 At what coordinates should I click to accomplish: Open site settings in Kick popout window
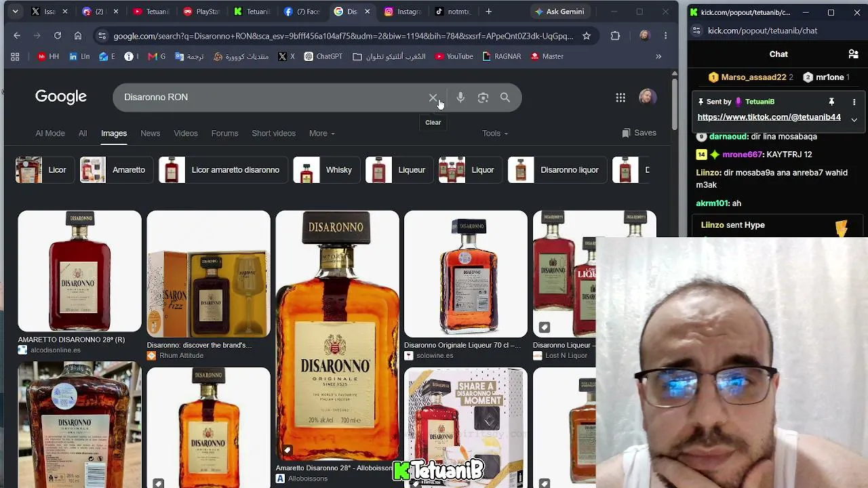point(696,30)
